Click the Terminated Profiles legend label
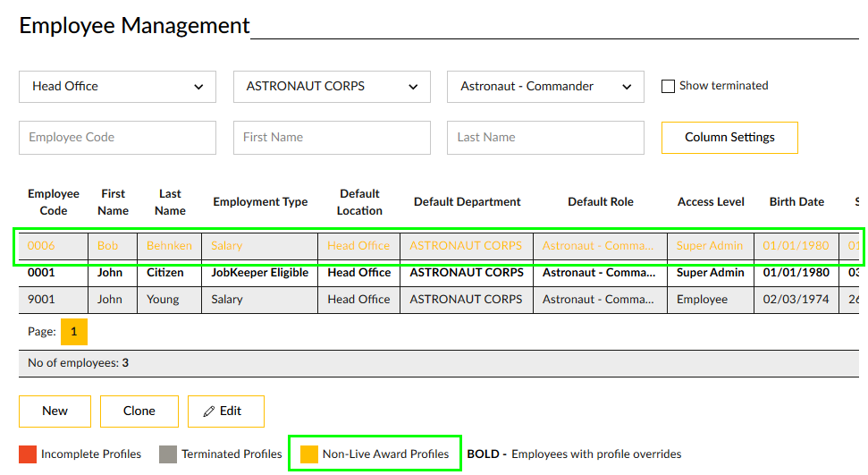The width and height of the screenshot is (868, 475). pos(232,454)
